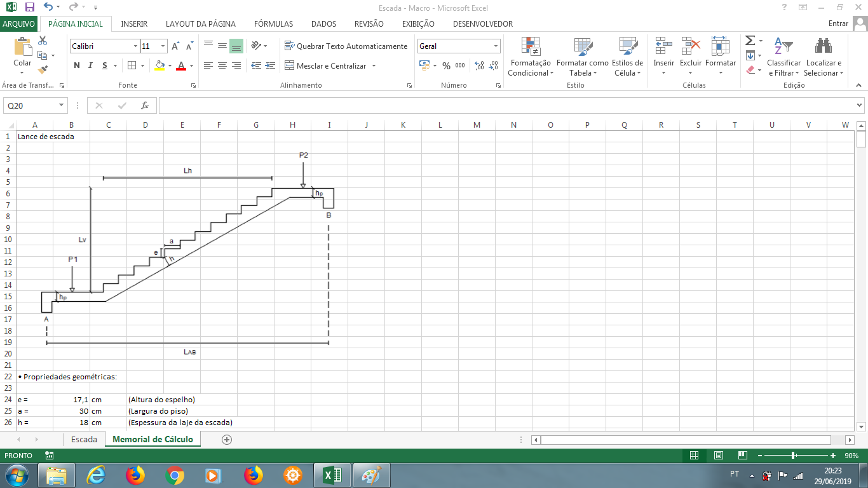This screenshot has height=488, width=868.
Task: Click the insert function fx icon
Action: tap(145, 105)
